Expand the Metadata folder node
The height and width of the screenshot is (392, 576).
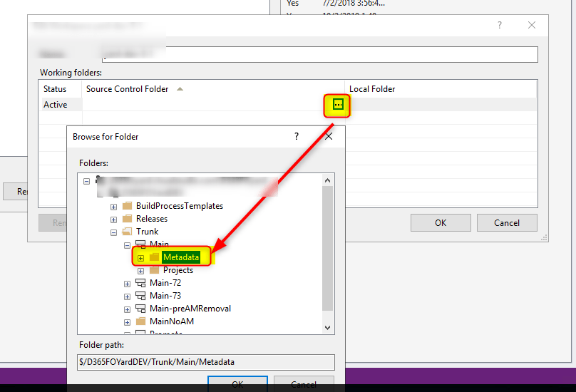point(140,257)
